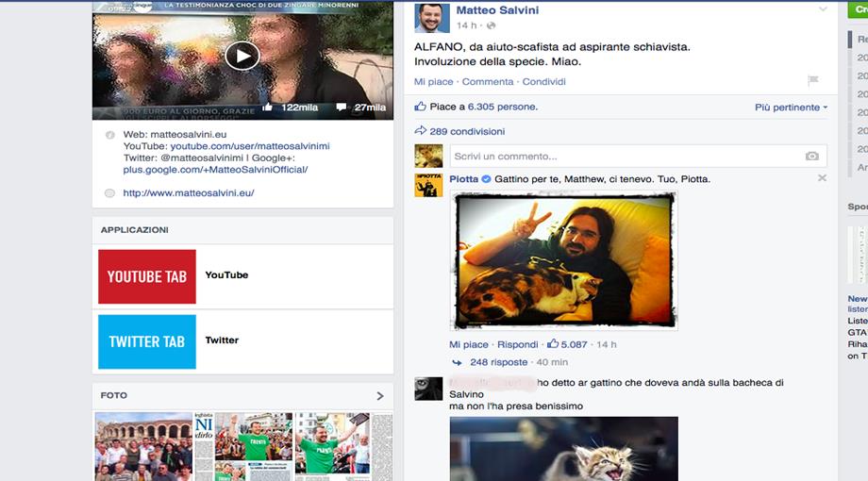Expand the 248 risposte replies
This screenshot has width=868, height=481.
tap(499, 362)
